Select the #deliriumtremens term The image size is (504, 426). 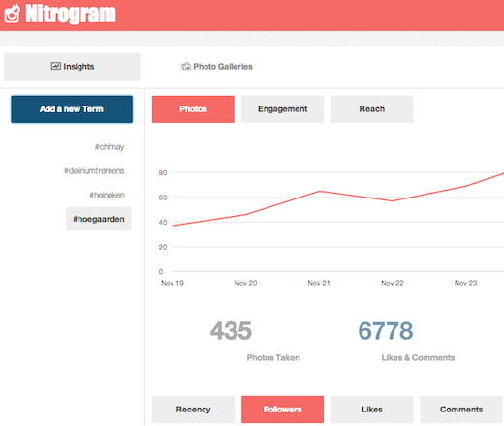pos(94,170)
